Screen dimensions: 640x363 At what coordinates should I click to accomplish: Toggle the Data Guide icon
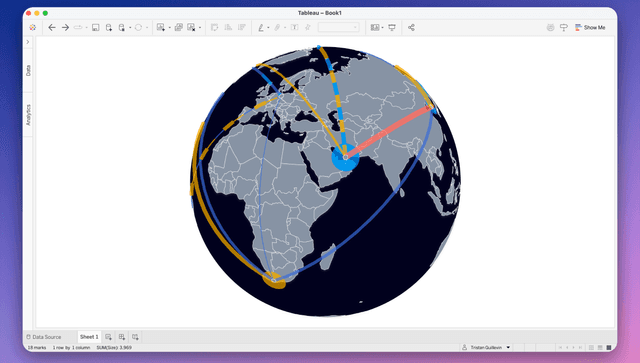tap(564, 27)
